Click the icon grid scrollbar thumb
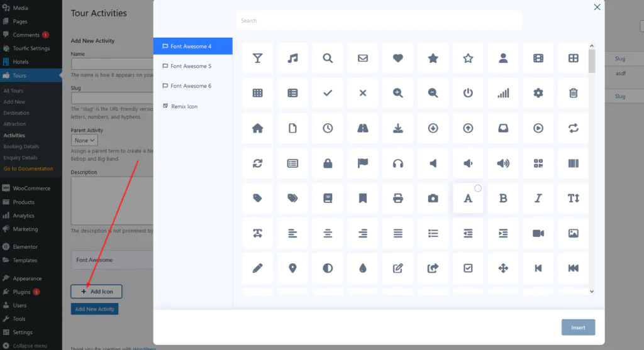Screen dimensions: 644x350 (x=592, y=61)
